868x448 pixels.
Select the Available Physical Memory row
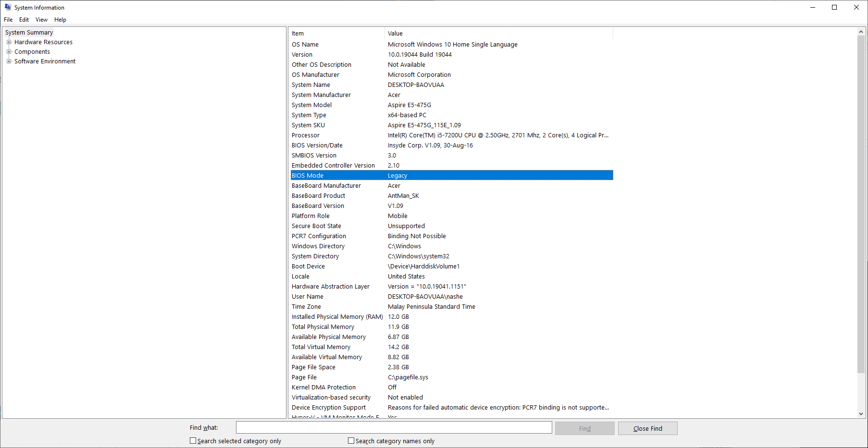pyautogui.click(x=452, y=337)
